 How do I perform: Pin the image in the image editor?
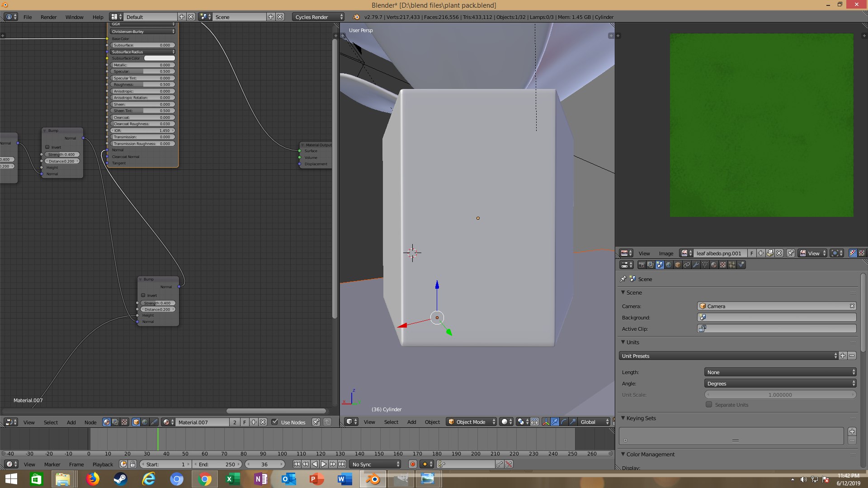click(x=790, y=253)
